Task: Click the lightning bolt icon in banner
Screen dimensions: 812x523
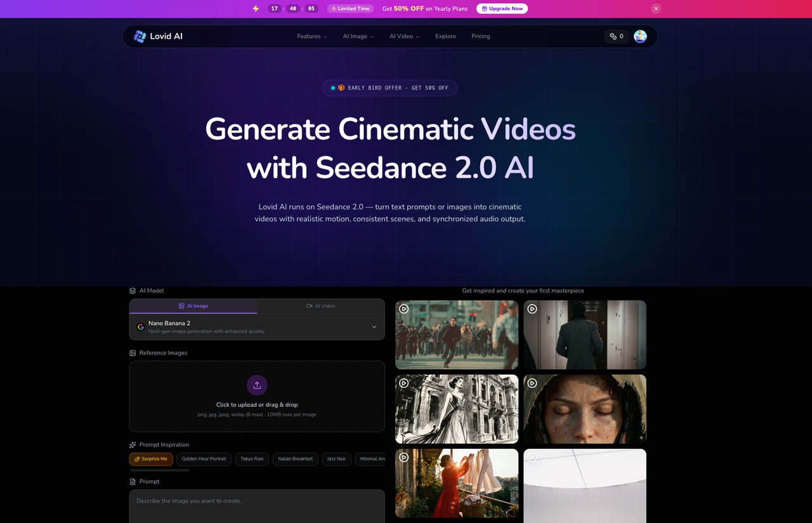Action: (x=256, y=9)
